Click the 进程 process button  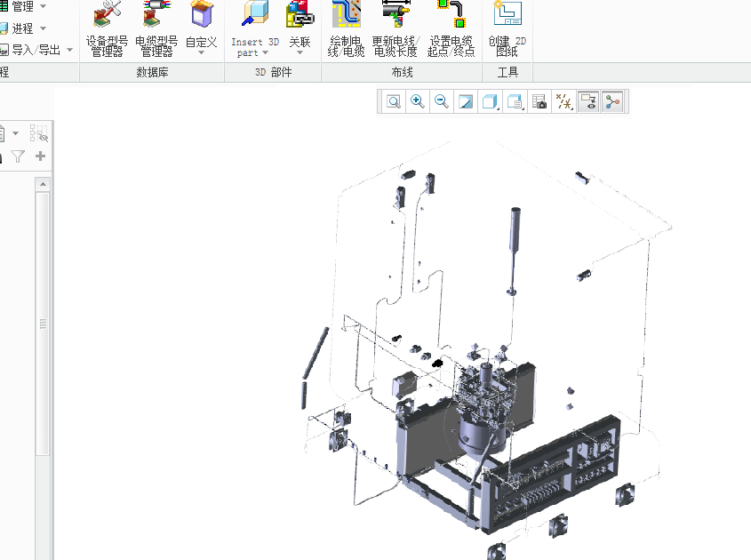[x=17, y=28]
